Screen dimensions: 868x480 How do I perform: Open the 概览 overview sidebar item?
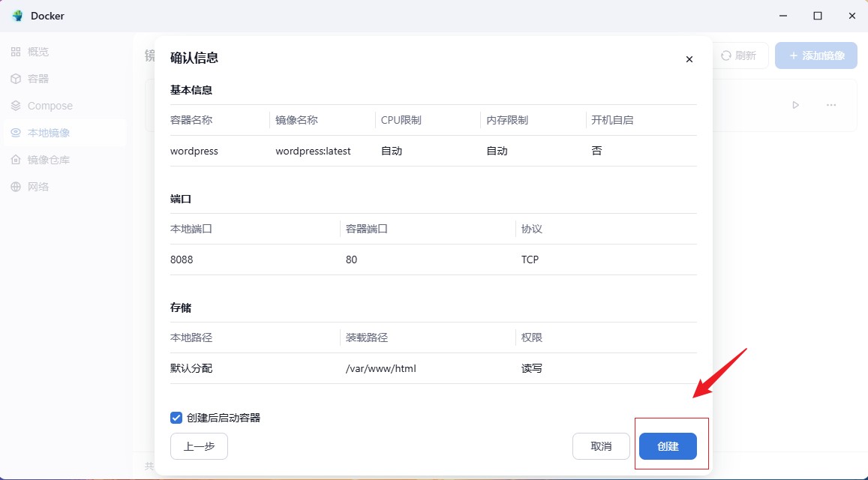coord(65,52)
